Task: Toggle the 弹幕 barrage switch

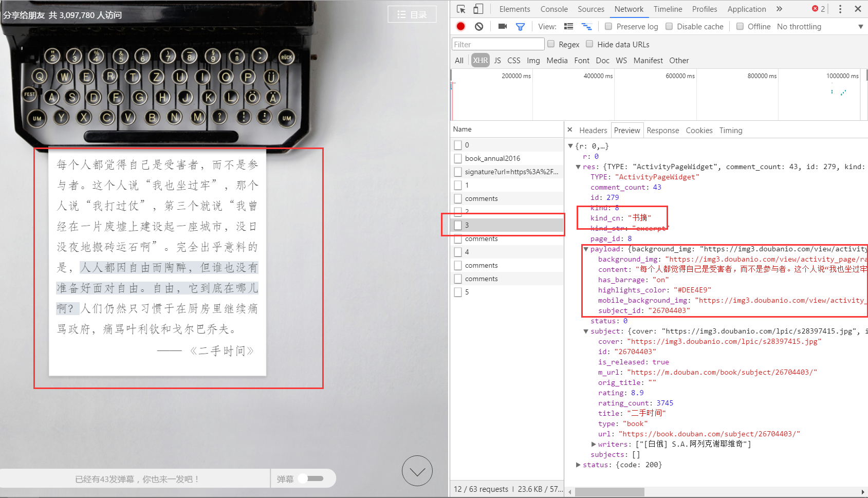Action: click(x=311, y=478)
